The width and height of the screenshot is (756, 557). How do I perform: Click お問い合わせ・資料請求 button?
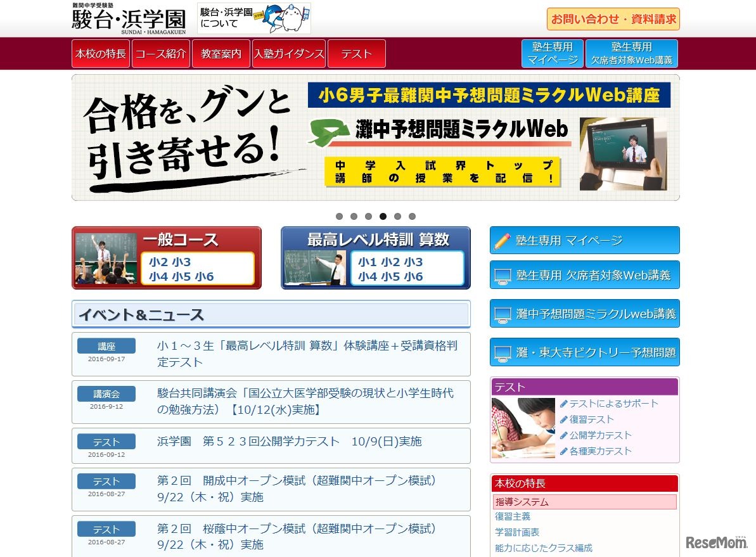pos(613,19)
